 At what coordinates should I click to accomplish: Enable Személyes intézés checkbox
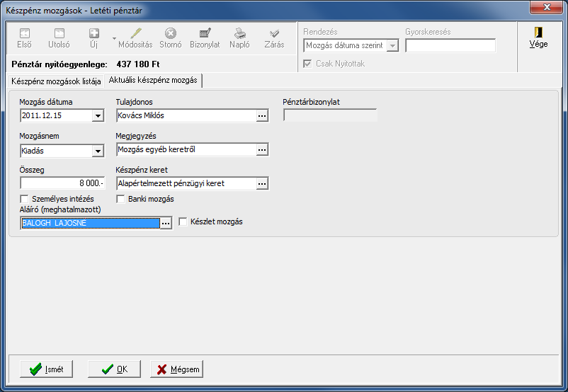pyautogui.click(x=24, y=199)
